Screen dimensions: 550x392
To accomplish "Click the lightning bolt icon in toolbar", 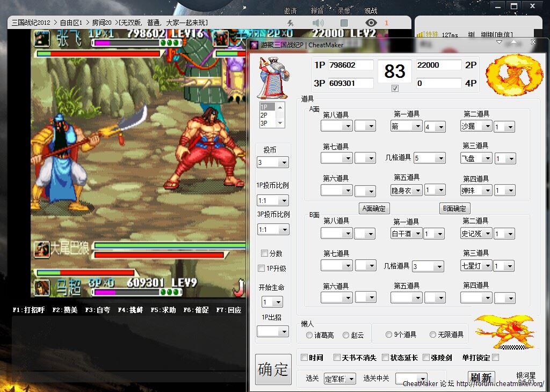I will [291, 23].
